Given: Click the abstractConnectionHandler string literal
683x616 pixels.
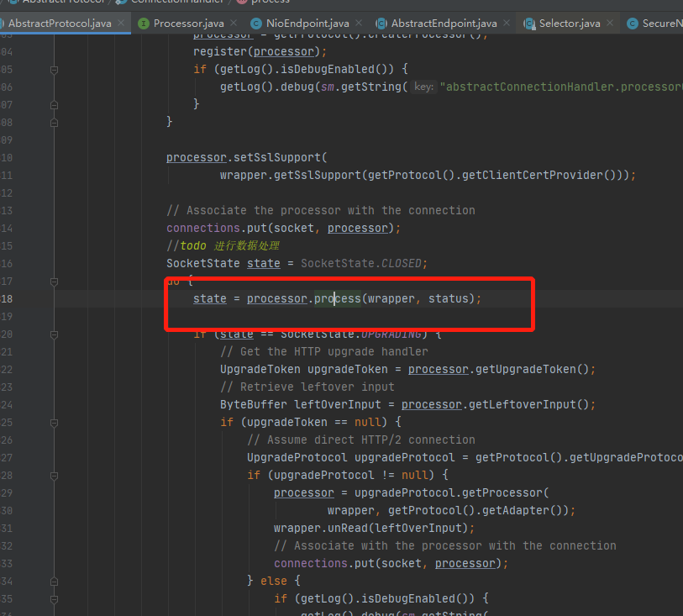Looking at the screenshot, I should click(x=561, y=87).
